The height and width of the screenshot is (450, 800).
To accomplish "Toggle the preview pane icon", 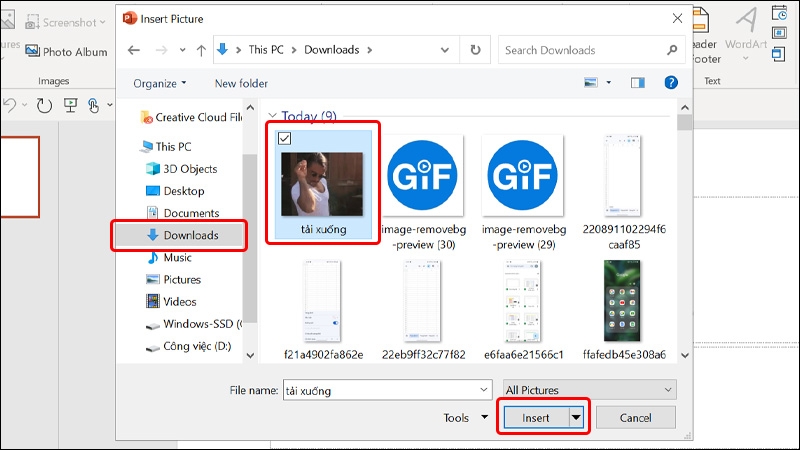I will pos(638,83).
